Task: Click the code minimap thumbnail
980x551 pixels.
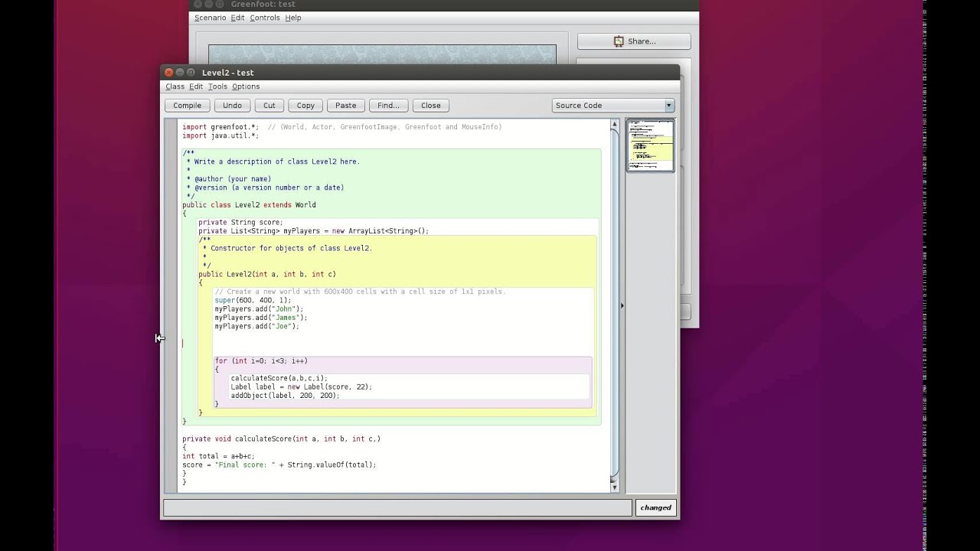Action: (650, 145)
